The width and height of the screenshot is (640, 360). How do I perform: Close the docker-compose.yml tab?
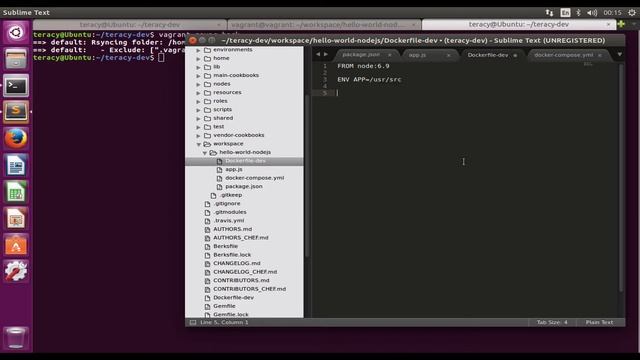[x=600, y=55]
